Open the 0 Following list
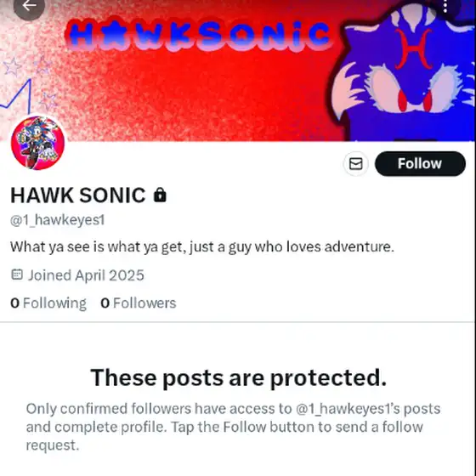 point(48,303)
